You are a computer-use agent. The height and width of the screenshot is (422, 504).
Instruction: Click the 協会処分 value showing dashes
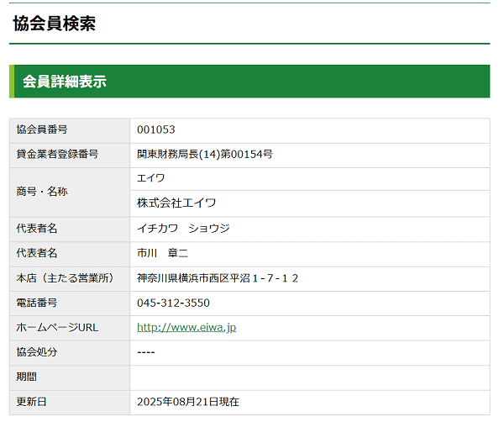146,352
